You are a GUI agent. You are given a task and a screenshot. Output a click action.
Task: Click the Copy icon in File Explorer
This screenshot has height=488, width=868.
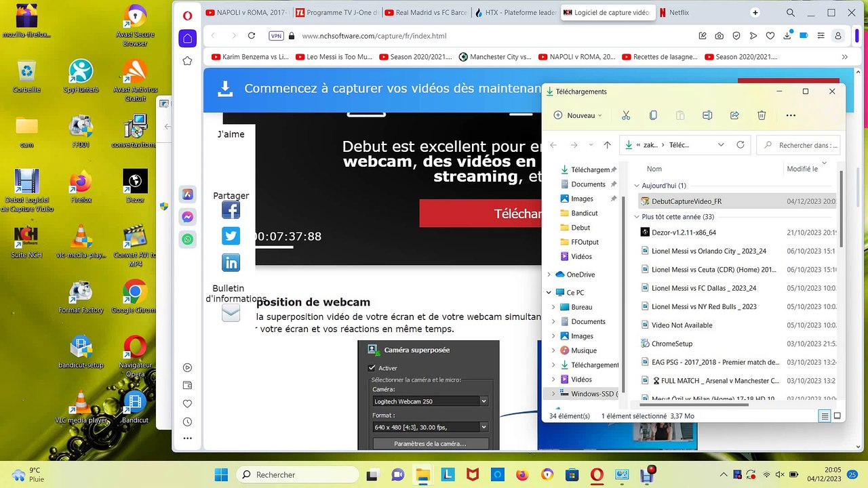[x=653, y=115]
